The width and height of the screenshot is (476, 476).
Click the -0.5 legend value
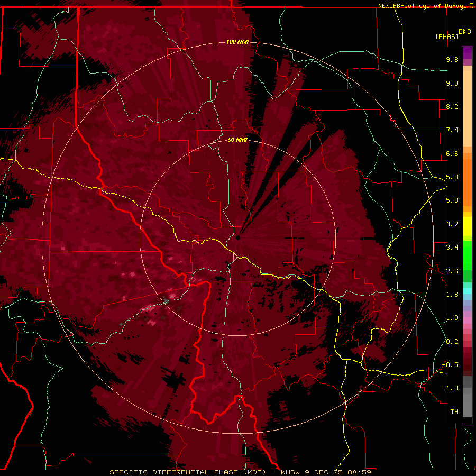click(x=451, y=365)
